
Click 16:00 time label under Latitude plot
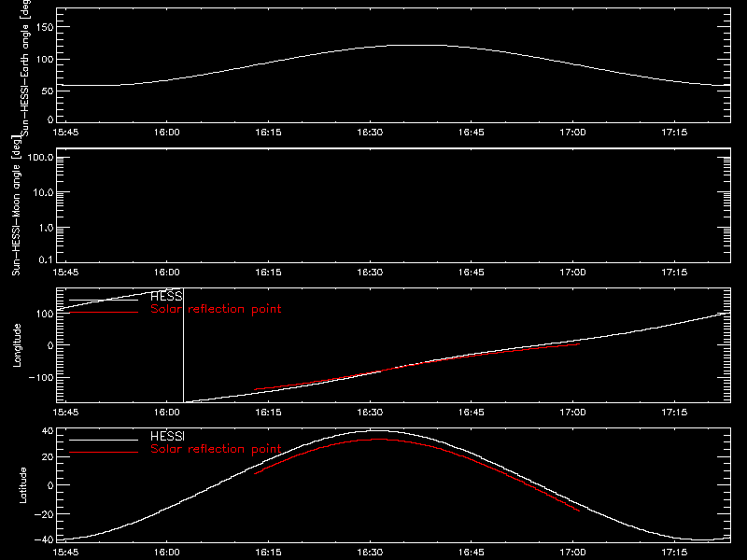167,553
